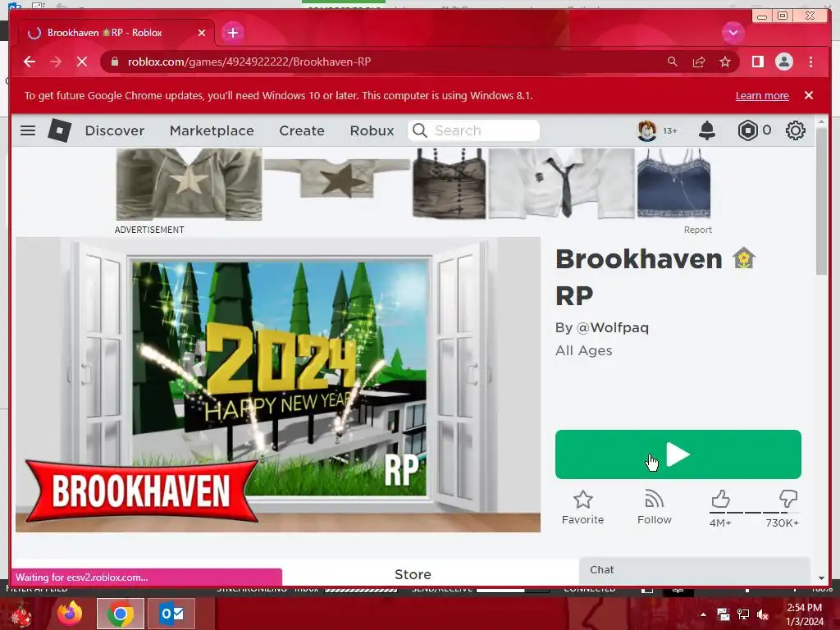Open creator @Wolfpaq profile
The image size is (840, 630).
[612, 327]
